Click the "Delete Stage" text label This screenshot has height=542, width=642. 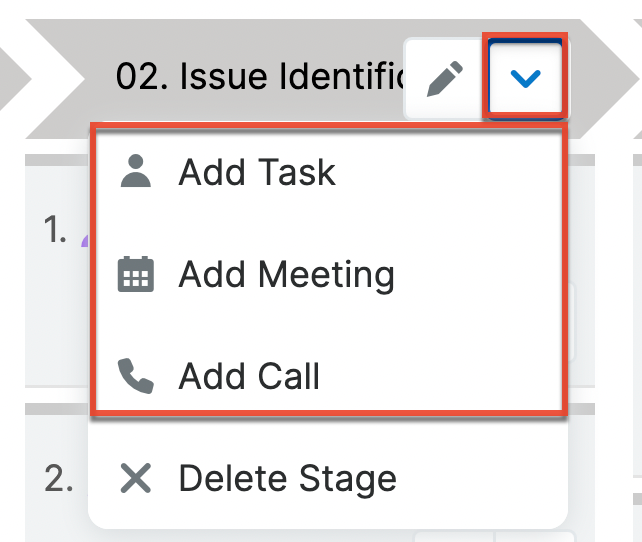pos(287,478)
